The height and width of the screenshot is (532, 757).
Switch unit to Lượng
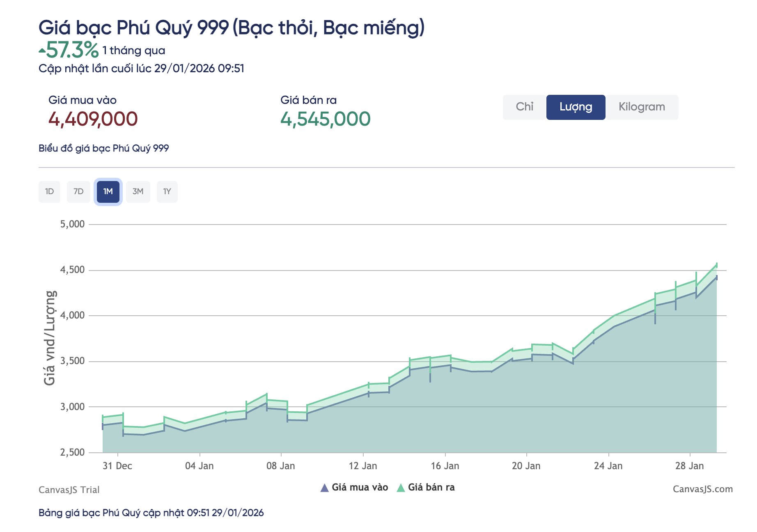[576, 107]
